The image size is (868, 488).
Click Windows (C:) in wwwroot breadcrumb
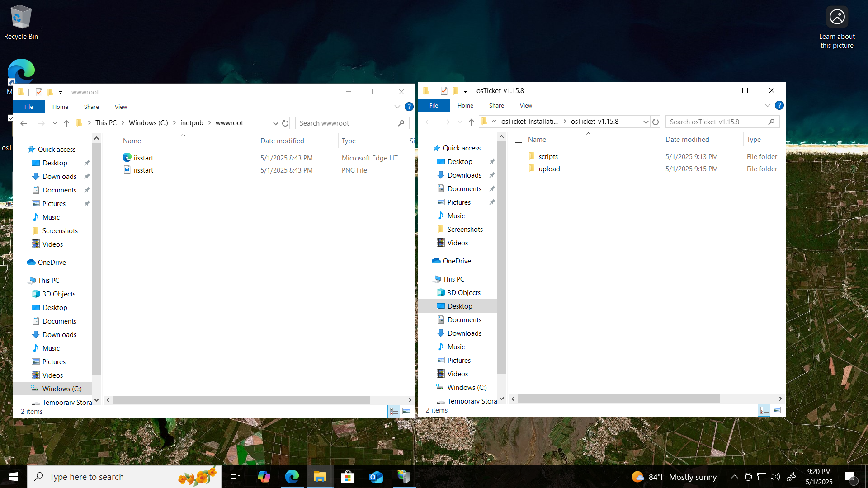[148, 123]
